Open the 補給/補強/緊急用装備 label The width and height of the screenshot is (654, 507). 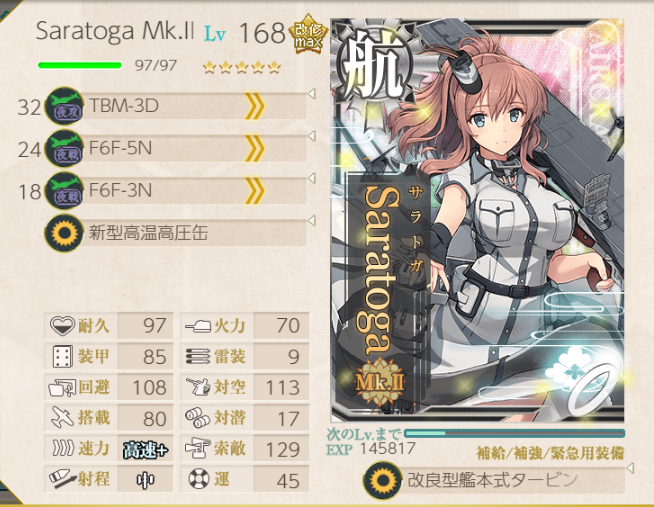(x=550, y=453)
